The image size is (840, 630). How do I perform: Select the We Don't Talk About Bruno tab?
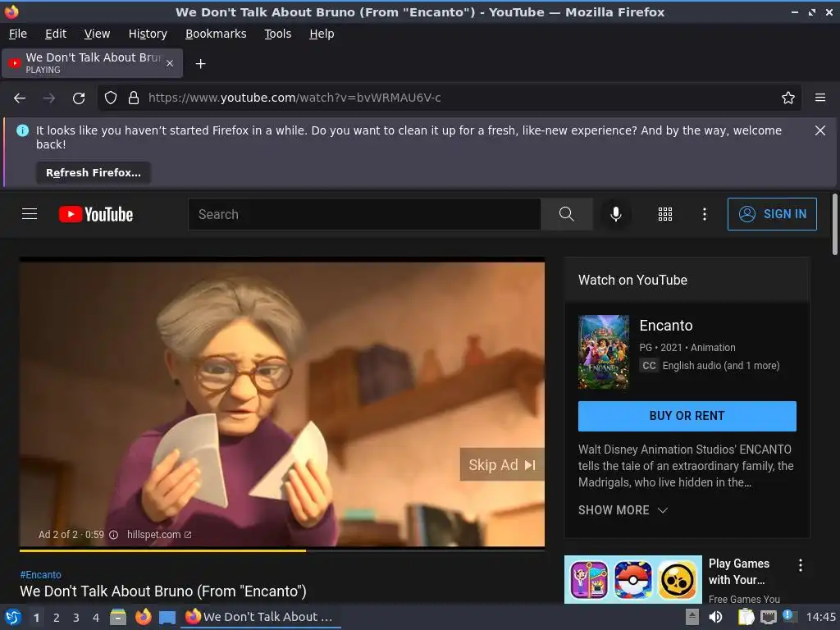(93, 63)
